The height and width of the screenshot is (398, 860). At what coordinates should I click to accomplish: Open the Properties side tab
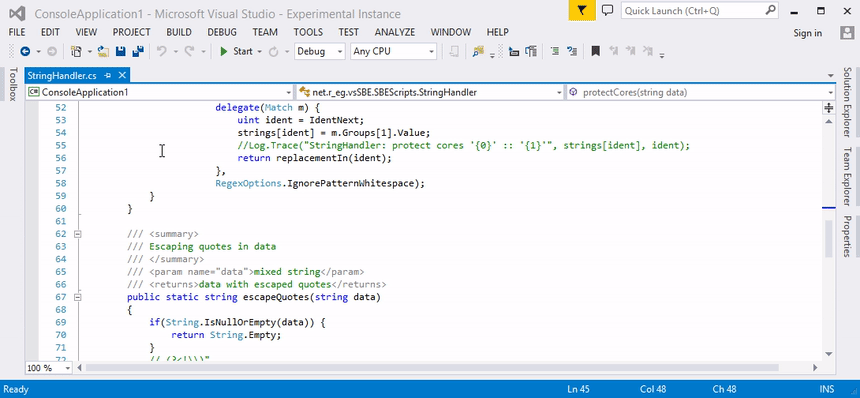pos(847,236)
